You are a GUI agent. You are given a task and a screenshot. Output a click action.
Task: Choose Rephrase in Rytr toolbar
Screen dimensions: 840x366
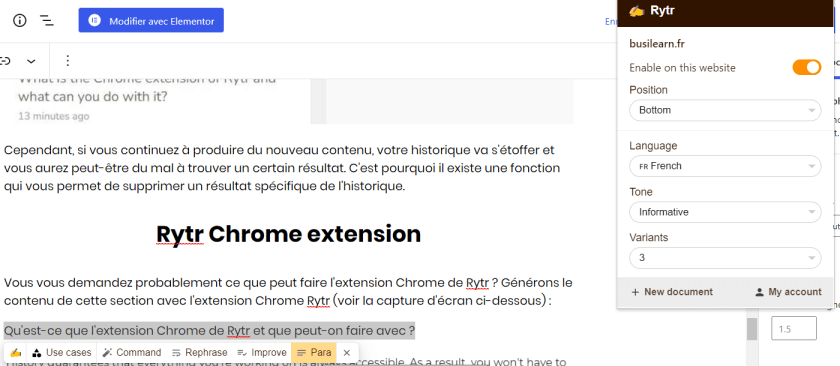click(199, 353)
